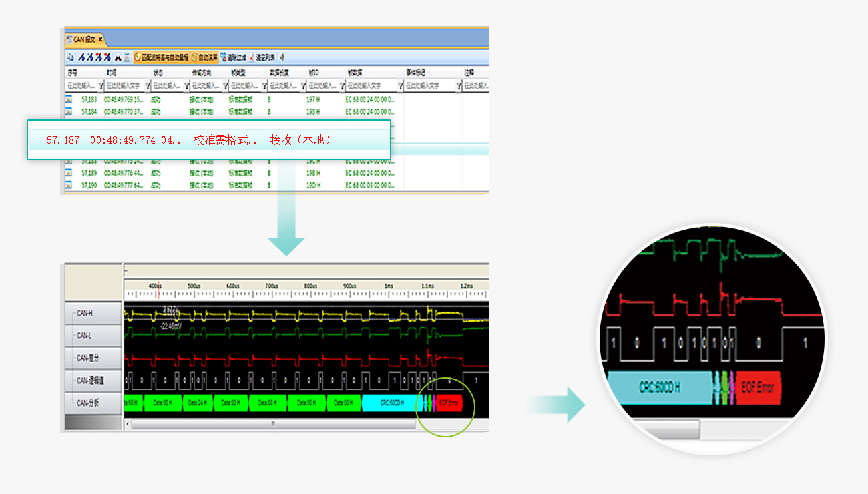Click the 帧ID column header

(314, 72)
